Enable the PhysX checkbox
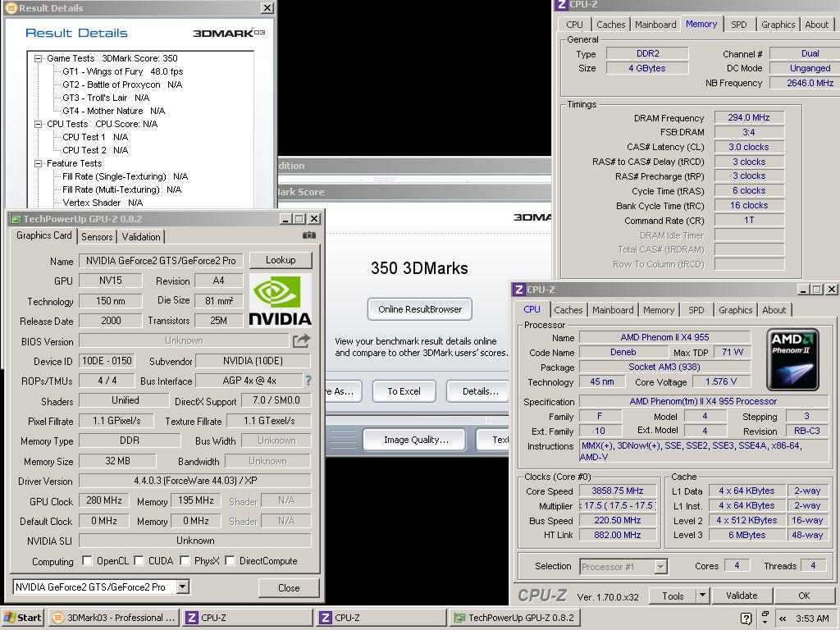 coord(185,560)
